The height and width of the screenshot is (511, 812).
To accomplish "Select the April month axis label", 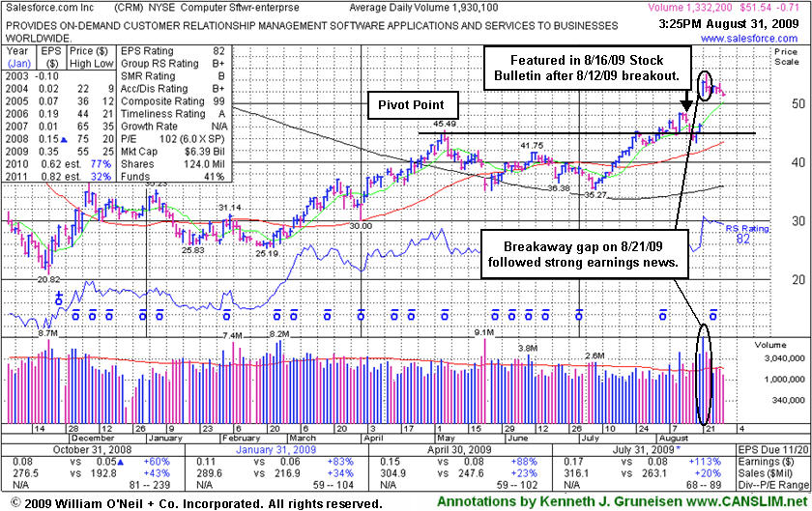I will click(373, 438).
